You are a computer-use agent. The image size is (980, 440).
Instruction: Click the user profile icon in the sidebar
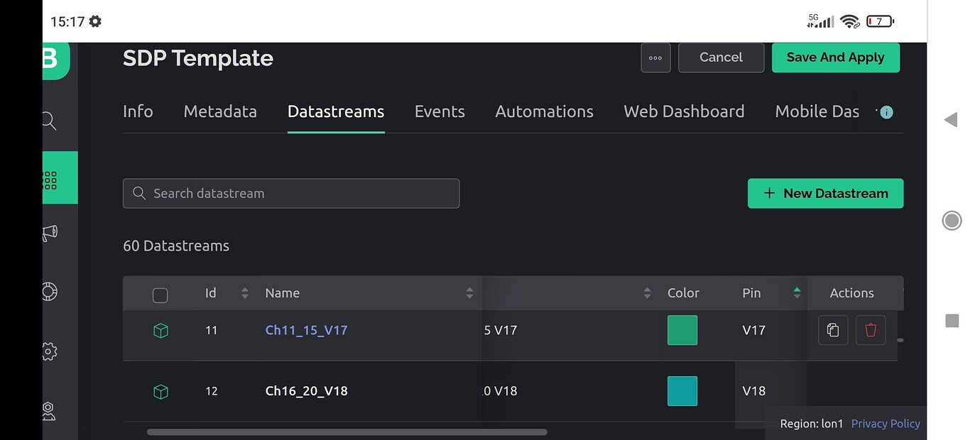coord(48,410)
